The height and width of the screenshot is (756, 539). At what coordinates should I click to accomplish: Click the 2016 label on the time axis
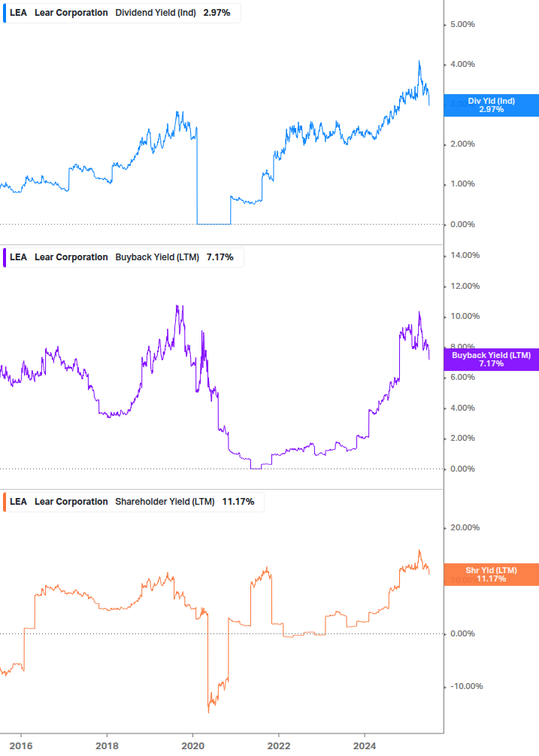pyautogui.click(x=21, y=746)
